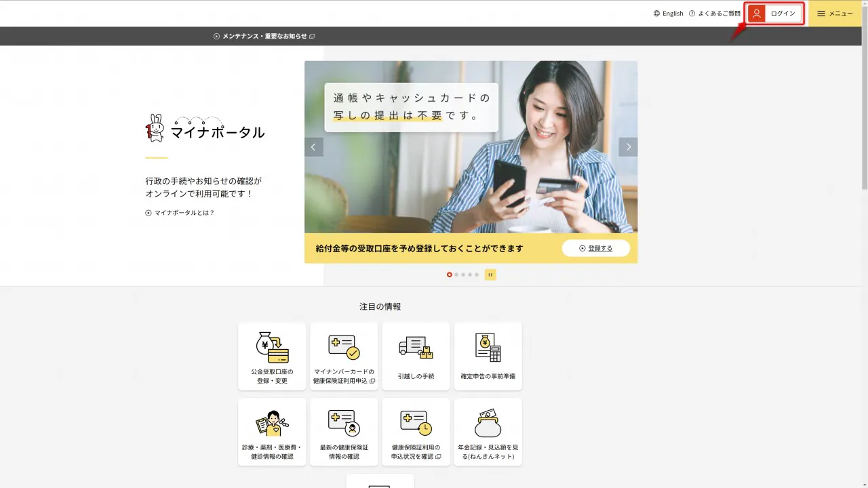868x488 pixels.
Task: Select the 引越しの手続 truck icon
Action: pos(416,348)
